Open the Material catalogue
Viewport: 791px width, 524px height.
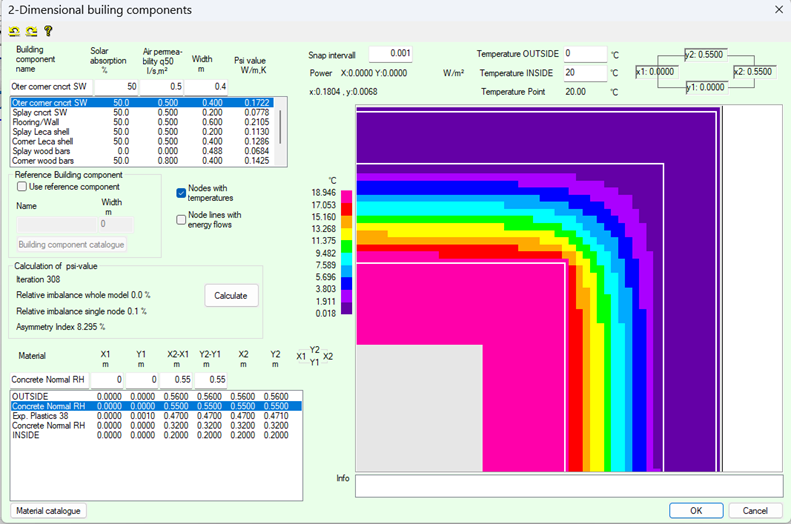[x=49, y=510]
